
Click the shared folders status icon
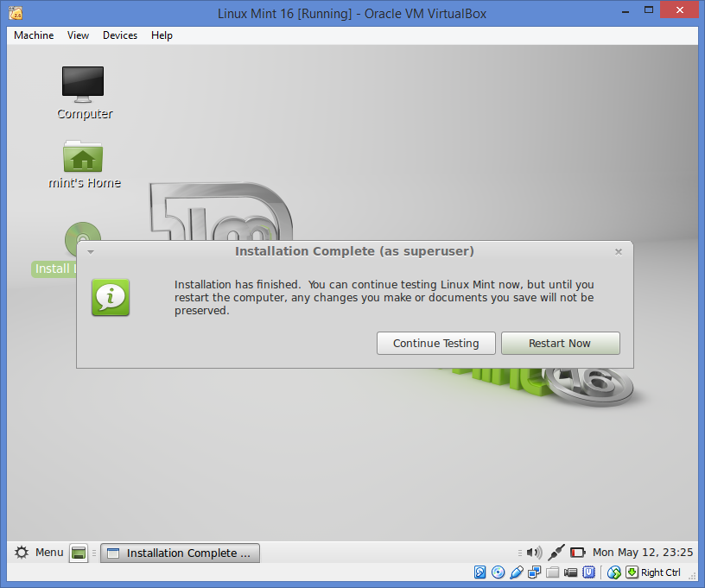point(552,572)
